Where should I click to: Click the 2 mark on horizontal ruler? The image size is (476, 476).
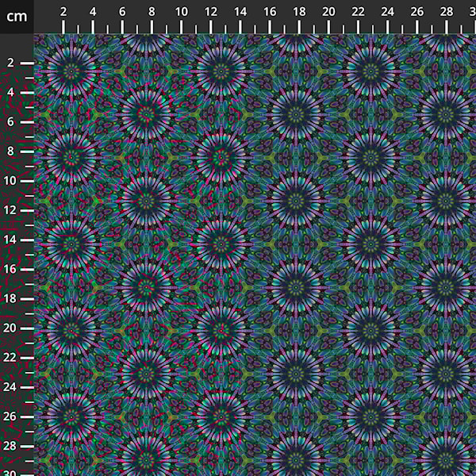pyautogui.click(x=63, y=12)
